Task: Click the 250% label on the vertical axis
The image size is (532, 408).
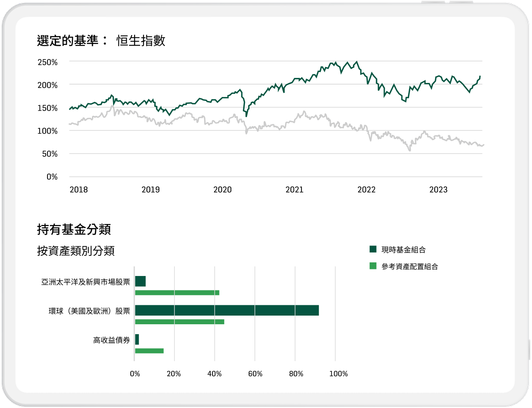Action: (47, 62)
